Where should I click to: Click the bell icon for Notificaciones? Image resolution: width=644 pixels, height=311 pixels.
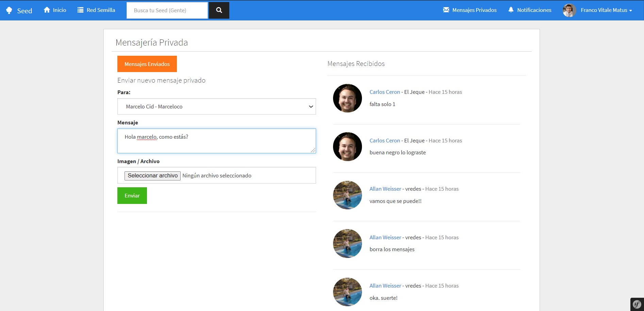[510, 10]
